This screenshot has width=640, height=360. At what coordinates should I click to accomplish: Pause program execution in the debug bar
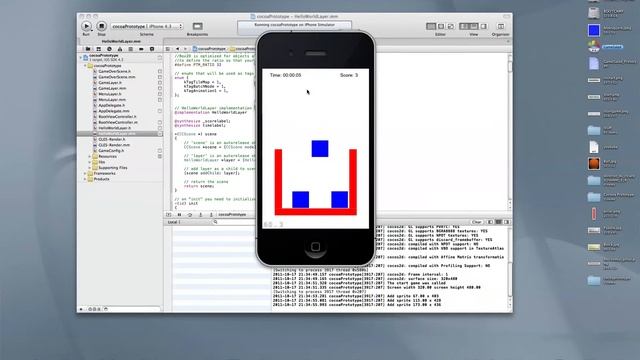pyautogui.click(x=179, y=215)
